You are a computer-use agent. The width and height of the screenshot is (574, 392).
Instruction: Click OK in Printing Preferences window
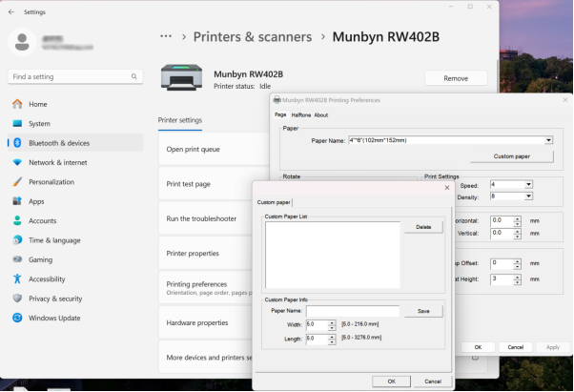pyautogui.click(x=478, y=347)
